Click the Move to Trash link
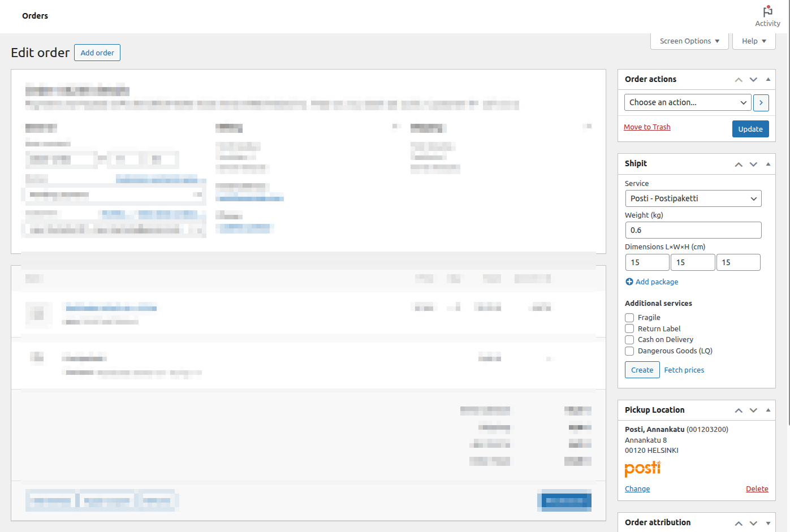 pyautogui.click(x=647, y=127)
